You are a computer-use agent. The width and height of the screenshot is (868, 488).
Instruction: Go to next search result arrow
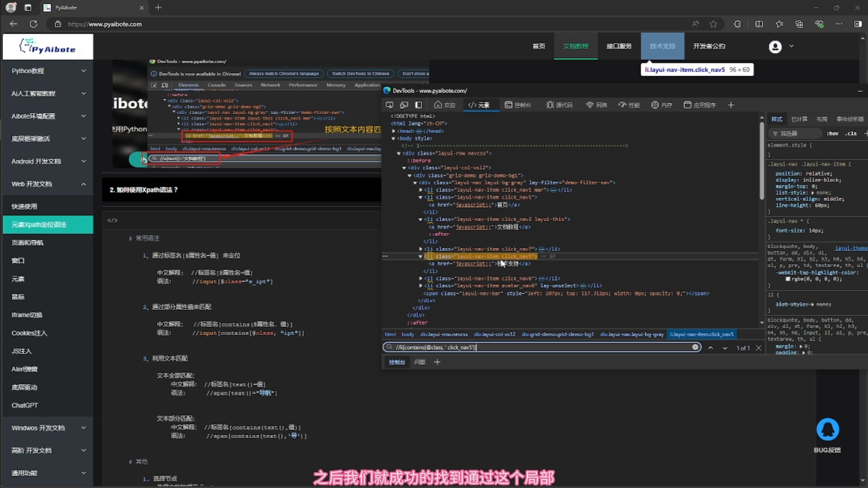click(x=725, y=347)
